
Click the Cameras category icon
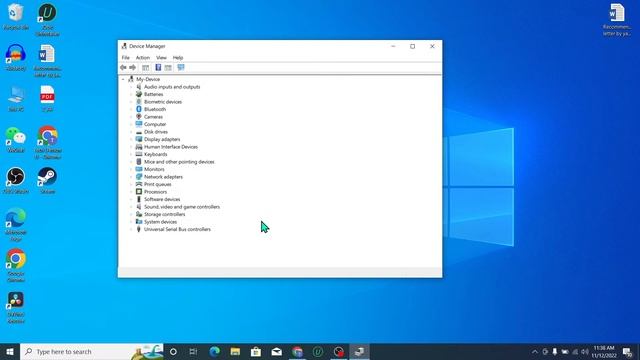click(x=139, y=117)
